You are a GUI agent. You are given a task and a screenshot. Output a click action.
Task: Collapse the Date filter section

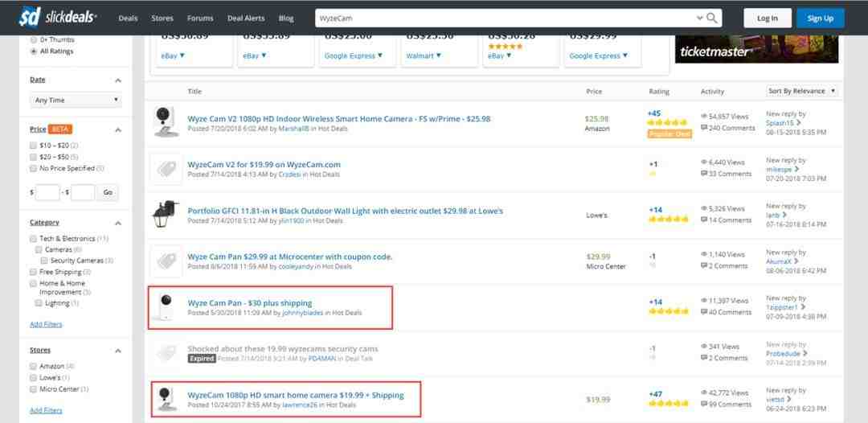[x=118, y=80]
